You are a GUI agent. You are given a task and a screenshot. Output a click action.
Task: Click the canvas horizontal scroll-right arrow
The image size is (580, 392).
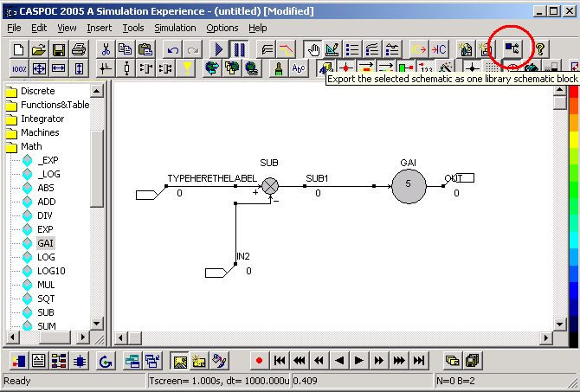click(x=546, y=337)
